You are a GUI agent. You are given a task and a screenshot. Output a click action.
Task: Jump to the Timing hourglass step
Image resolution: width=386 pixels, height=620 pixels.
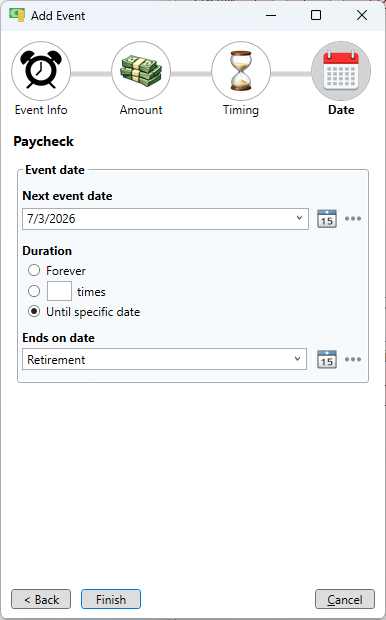(x=241, y=71)
